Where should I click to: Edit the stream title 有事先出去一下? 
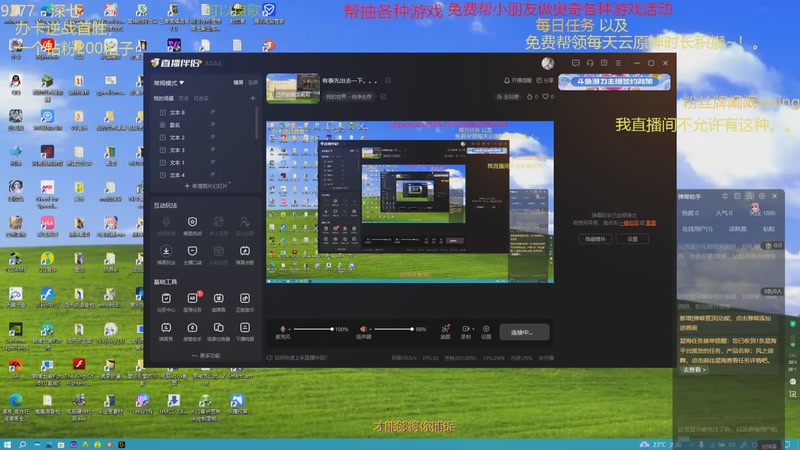coord(388,81)
